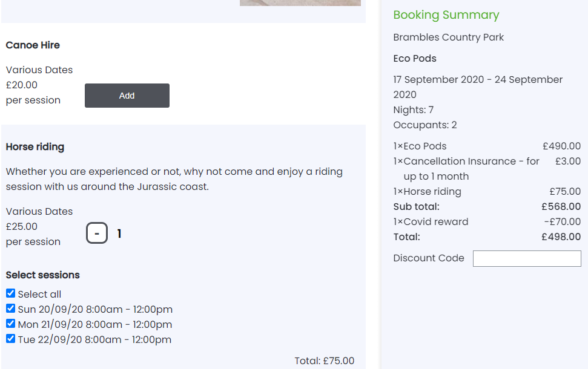Toggle the Mon 21/09/20 session checkbox
This screenshot has height=369, width=588.
(10, 324)
